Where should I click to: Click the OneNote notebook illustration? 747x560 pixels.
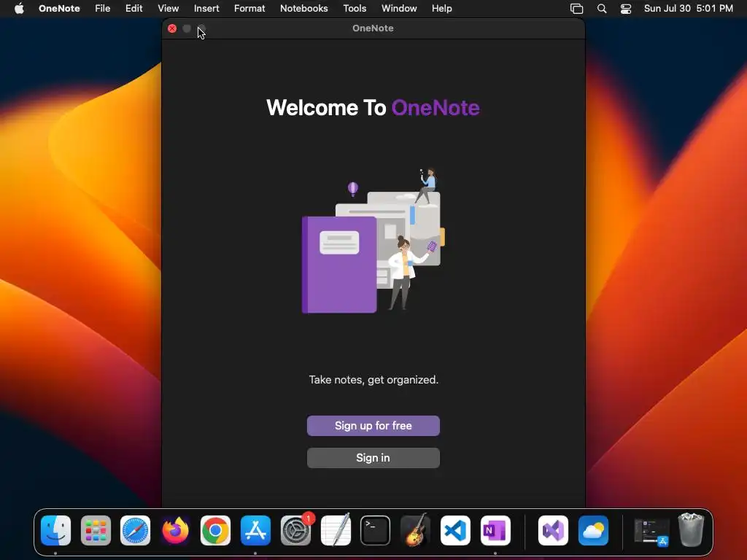pos(373,241)
